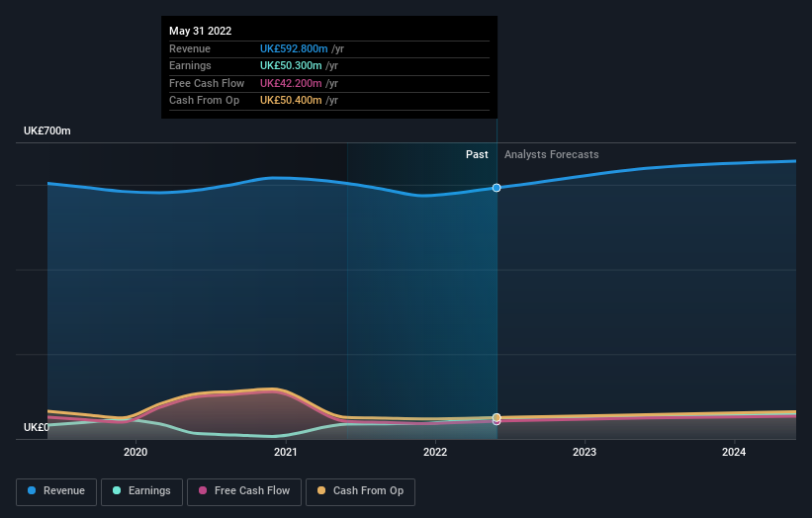Click the UK£592.800m revenue value

coord(294,48)
